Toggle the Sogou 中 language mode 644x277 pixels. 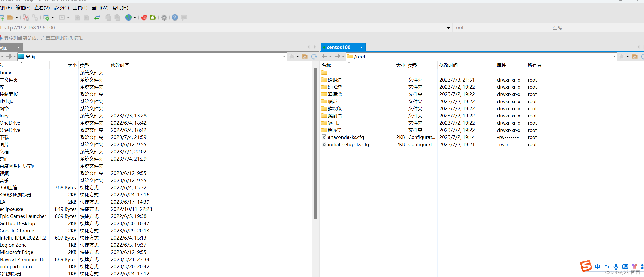[x=598, y=266]
